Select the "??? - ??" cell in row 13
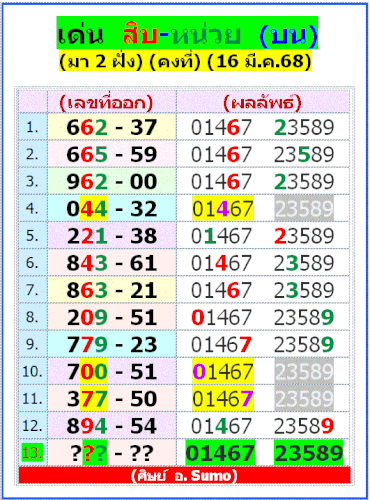 [112, 453]
